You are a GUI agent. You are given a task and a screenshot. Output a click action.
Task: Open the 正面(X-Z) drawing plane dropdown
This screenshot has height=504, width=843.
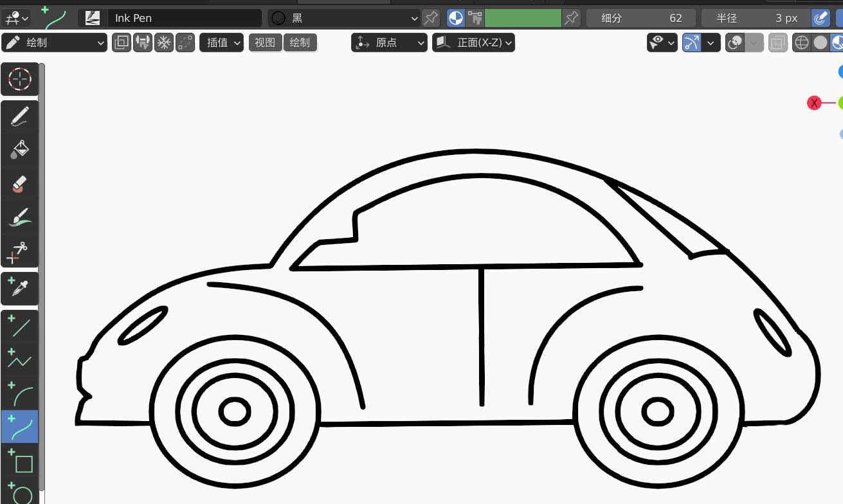474,42
